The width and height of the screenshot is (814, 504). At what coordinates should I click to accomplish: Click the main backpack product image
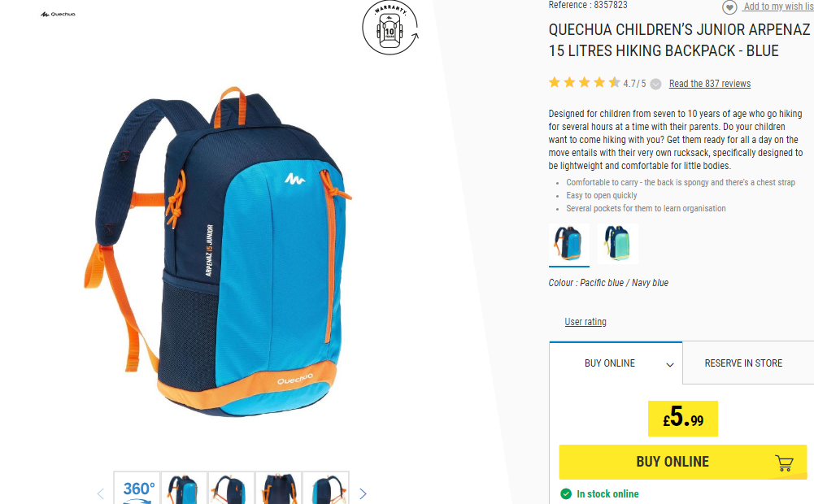[x=218, y=252]
